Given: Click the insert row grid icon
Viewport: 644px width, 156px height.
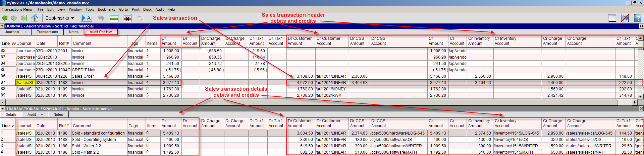Looking at the screenshot, I should tap(114, 18).
